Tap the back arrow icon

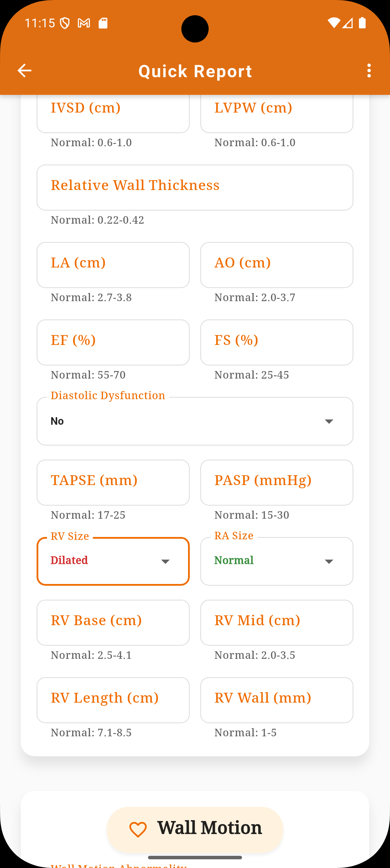(24, 71)
